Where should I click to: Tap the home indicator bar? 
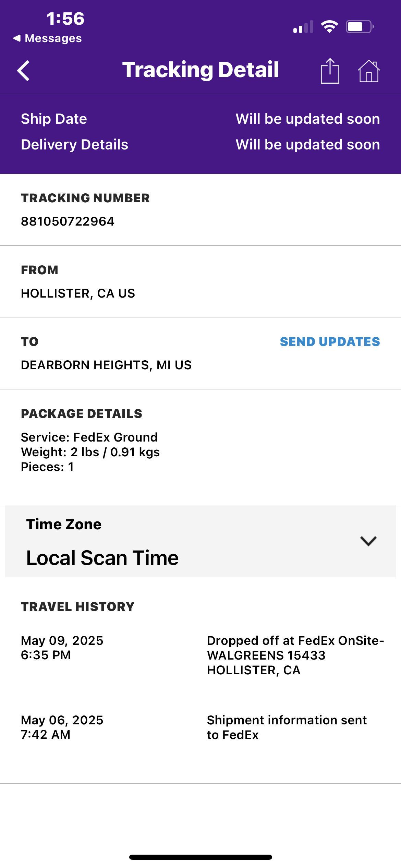point(200,857)
